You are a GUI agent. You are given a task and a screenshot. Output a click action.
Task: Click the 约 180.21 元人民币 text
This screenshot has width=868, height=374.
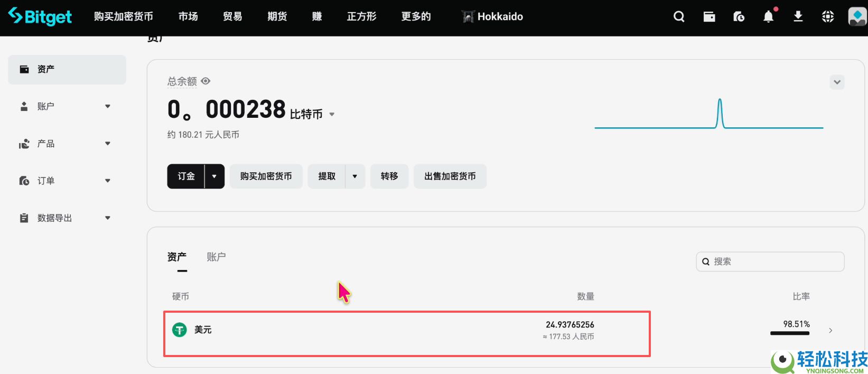203,135
